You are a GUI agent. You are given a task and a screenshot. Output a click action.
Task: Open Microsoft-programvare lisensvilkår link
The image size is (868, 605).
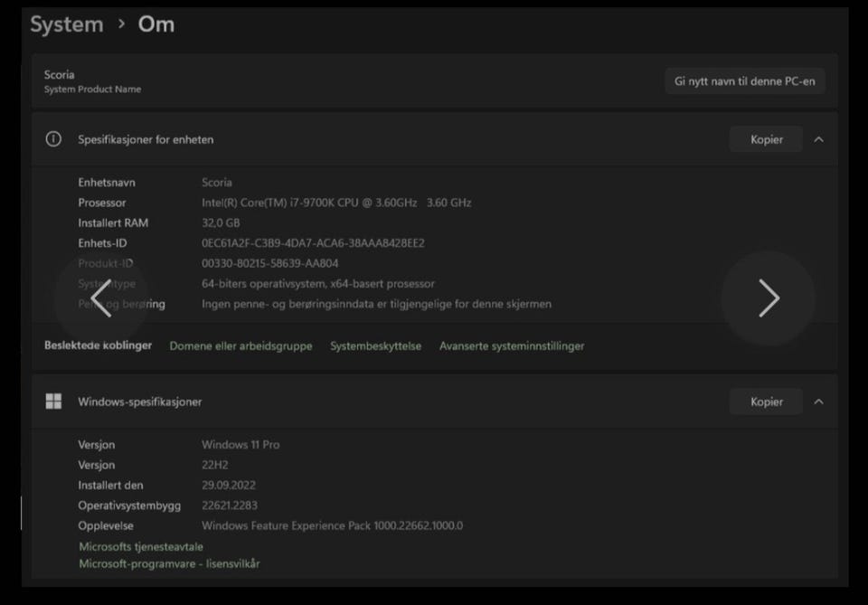(x=169, y=563)
